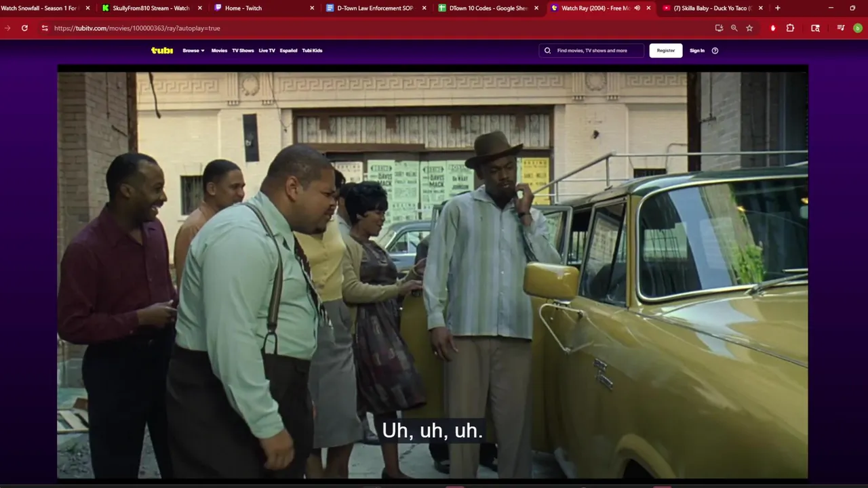The height and width of the screenshot is (488, 868).
Task: Mute the Watch Ray tab speaker icon
Action: point(637,8)
